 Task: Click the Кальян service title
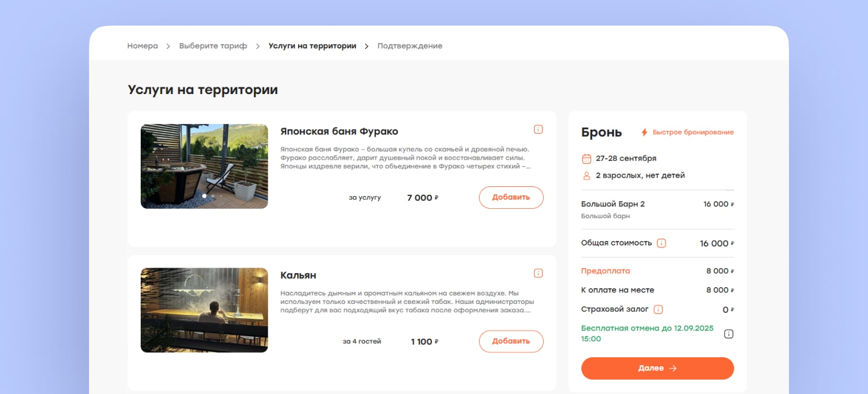click(298, 275)
